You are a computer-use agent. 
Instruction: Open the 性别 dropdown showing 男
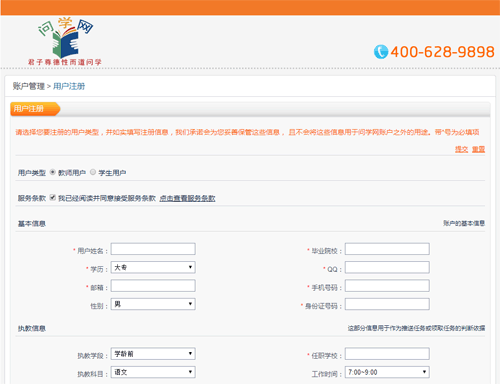[153, 304]
